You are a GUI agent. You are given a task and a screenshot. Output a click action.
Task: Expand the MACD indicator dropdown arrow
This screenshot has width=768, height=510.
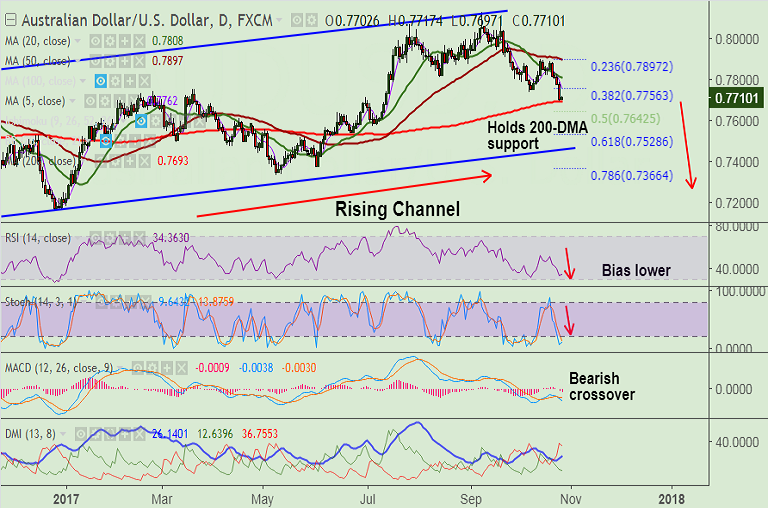coord(120,368)
